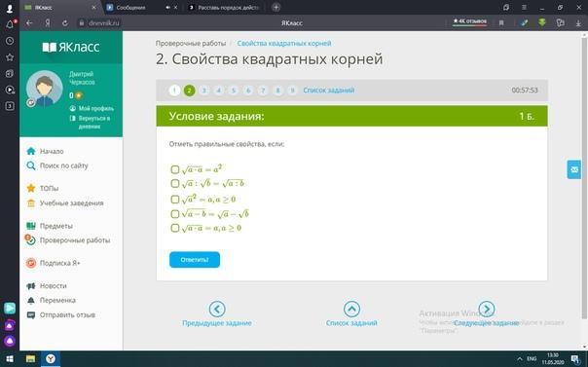Check the first option √(a·a) = a²
Image resolution: width=588 pixels, height=367 pixels.
(175, 169)
